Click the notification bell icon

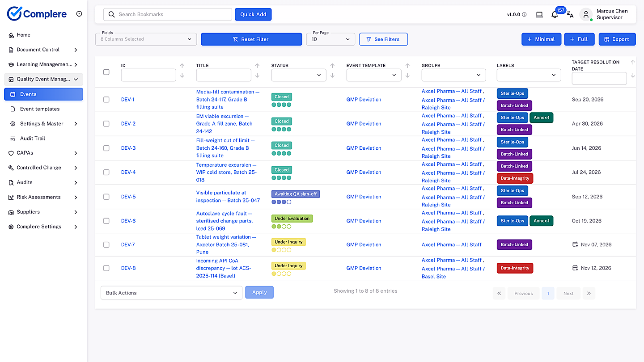(x=555, y=14)
